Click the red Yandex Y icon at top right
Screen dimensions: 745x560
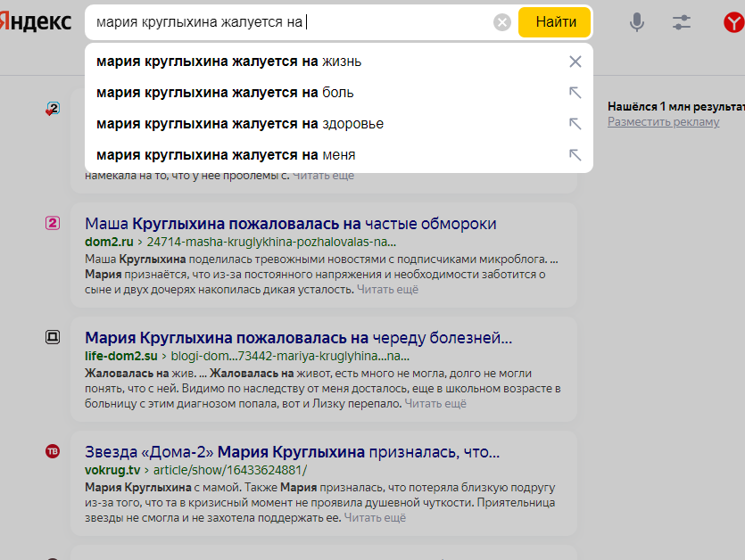pyautogui.click(x=734, y=22)
